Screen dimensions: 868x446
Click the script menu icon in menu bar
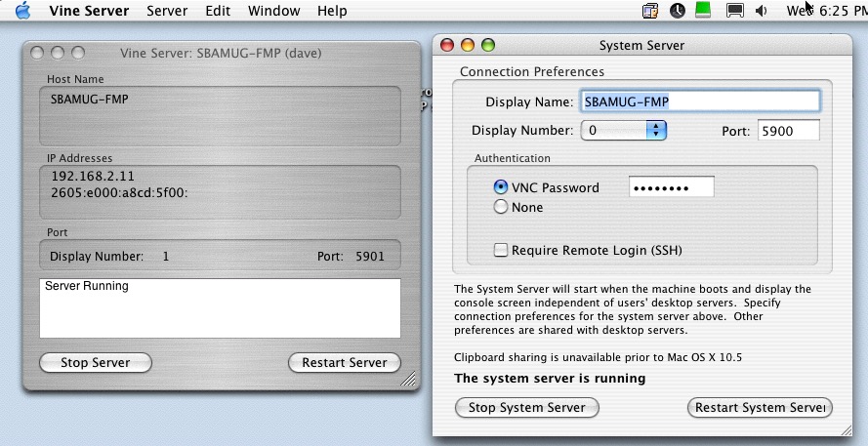pos(650,11)
